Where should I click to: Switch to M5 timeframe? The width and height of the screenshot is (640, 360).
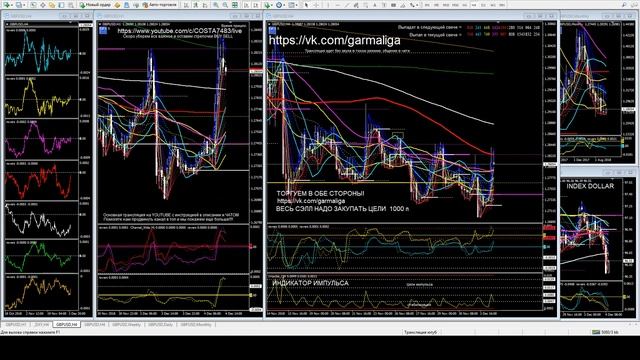tap(436, 5)
